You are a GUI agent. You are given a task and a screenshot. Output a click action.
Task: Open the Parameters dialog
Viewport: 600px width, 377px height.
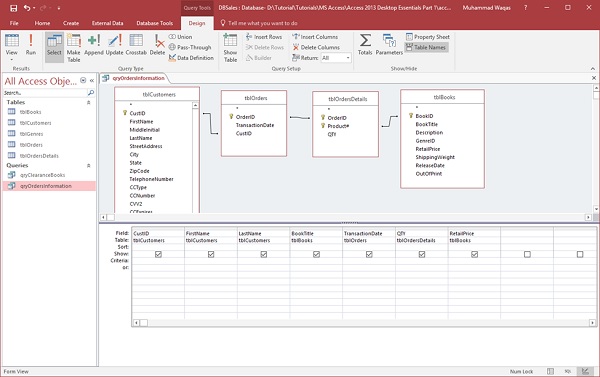(x=389, y=45)
